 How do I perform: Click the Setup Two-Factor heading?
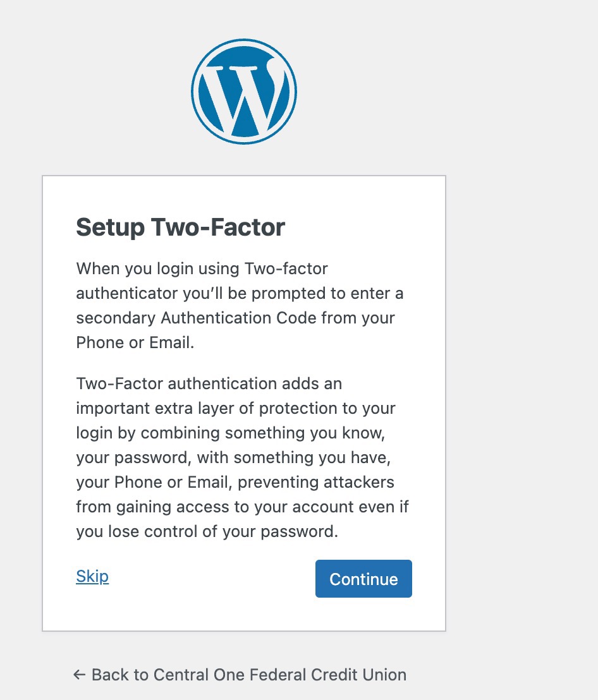(180, 227)
